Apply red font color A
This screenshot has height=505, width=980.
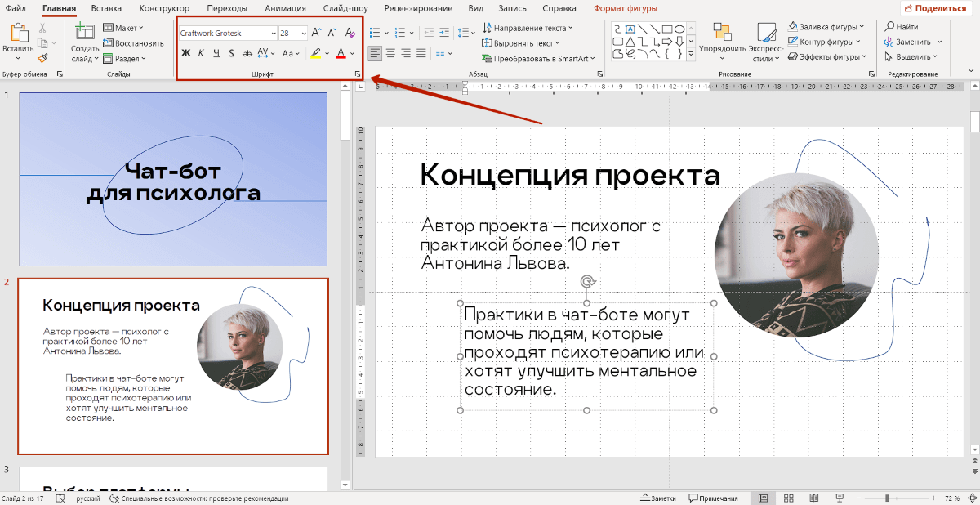point(341,53)
